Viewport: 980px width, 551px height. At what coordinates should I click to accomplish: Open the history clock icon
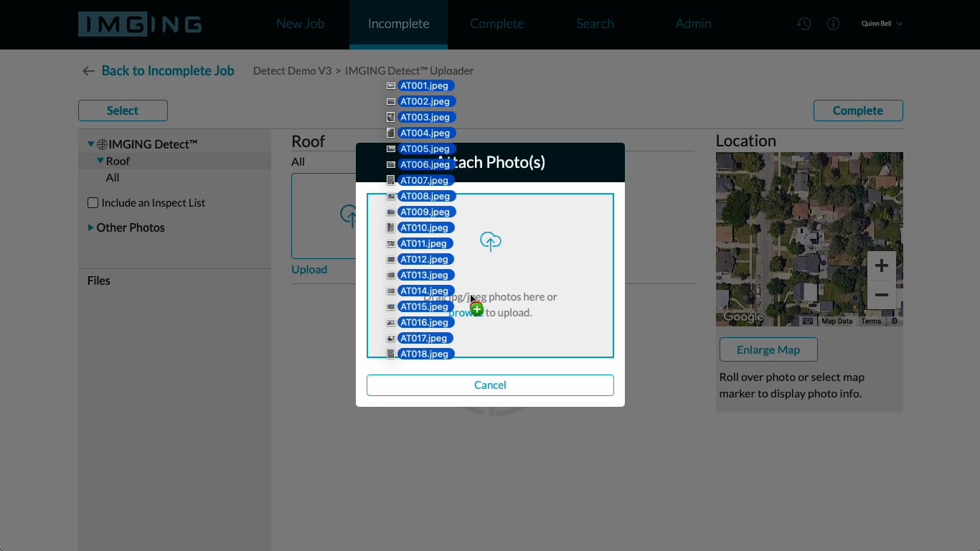point(804,24)
